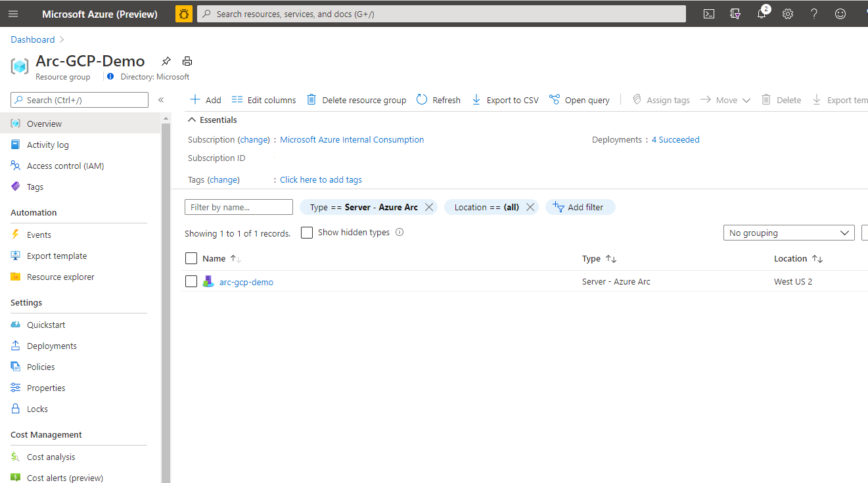Select all rows using header checkbox
Image resolution: width=868 pixels, height=483 pixels.
[191, 258]
